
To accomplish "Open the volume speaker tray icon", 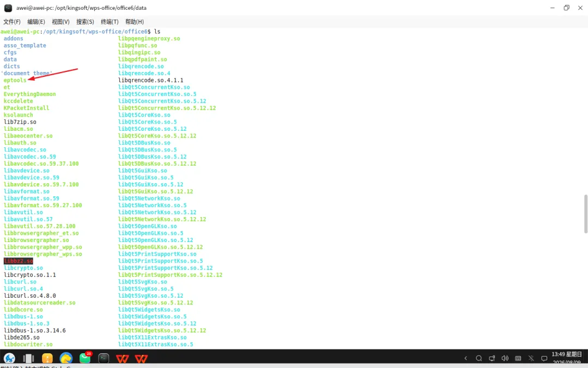I will coord(505,358).
